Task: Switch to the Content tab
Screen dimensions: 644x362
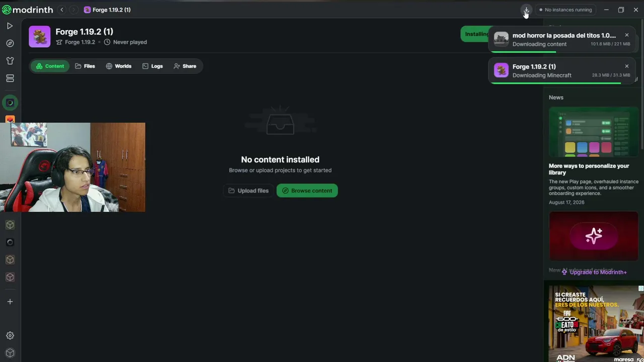Action: point(50,66)
